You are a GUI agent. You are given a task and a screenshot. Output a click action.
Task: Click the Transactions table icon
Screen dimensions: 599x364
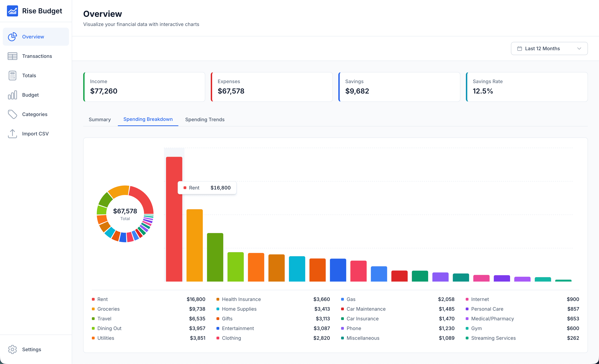click(12, 56)
